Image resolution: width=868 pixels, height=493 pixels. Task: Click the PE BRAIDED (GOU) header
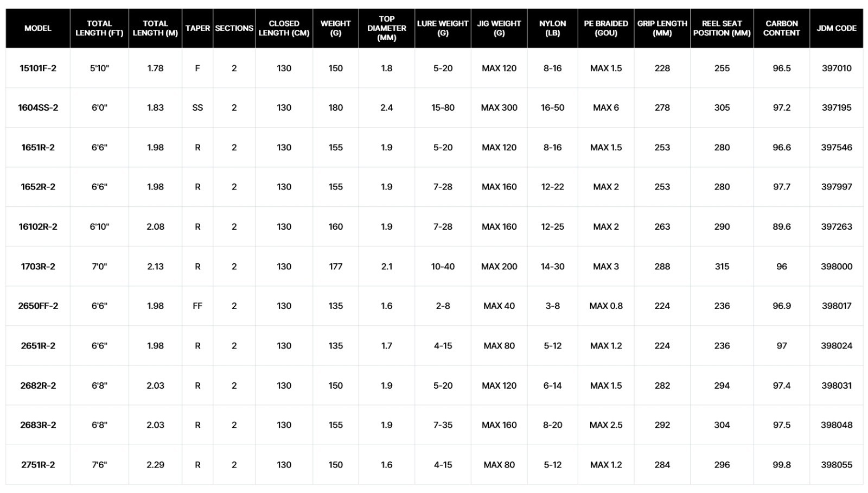point(605,28)
